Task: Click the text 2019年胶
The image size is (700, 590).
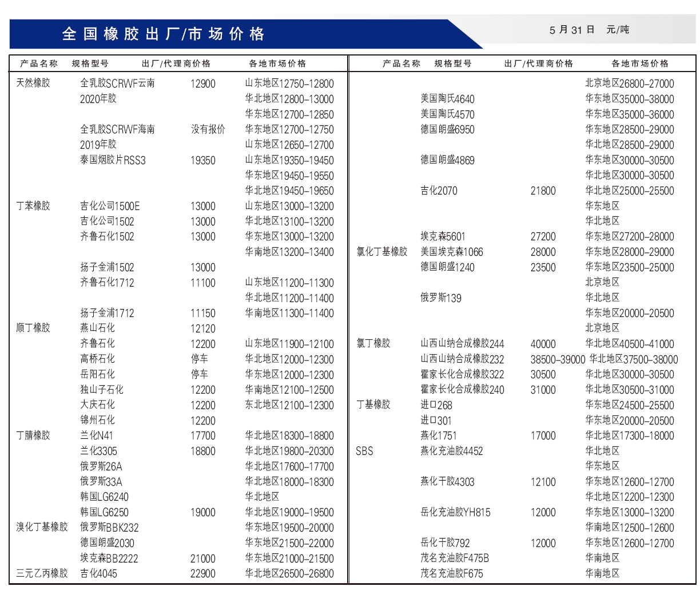Action: coord(98,144)
